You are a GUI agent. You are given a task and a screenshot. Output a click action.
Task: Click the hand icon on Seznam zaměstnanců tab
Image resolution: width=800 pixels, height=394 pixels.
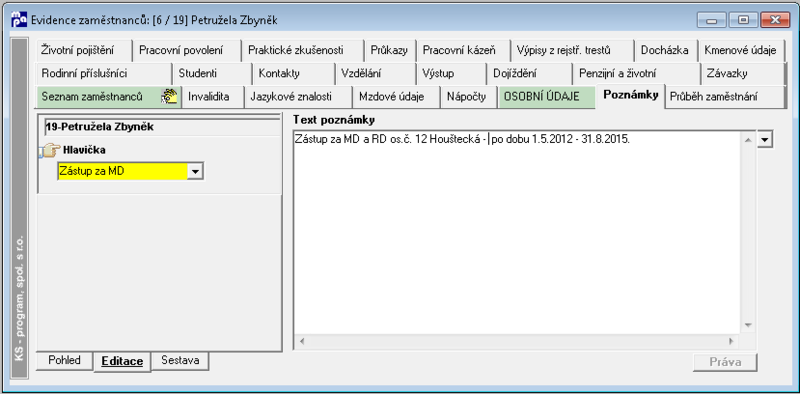tap(168, 96)
